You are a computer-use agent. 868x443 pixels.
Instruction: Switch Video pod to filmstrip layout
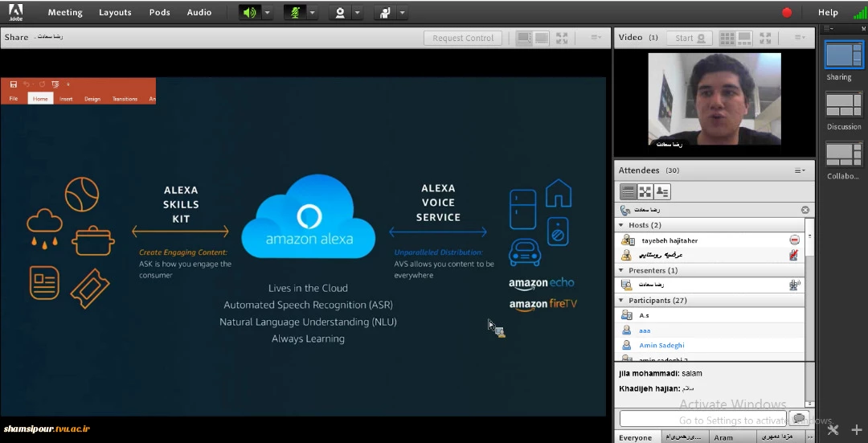pyautogui.click(x=744, y=38)
